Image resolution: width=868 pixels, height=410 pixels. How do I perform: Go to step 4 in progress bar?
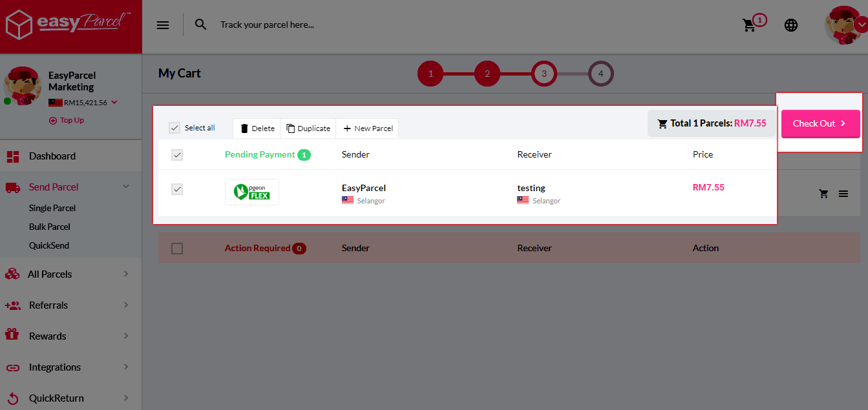click(x=601, y=74)
